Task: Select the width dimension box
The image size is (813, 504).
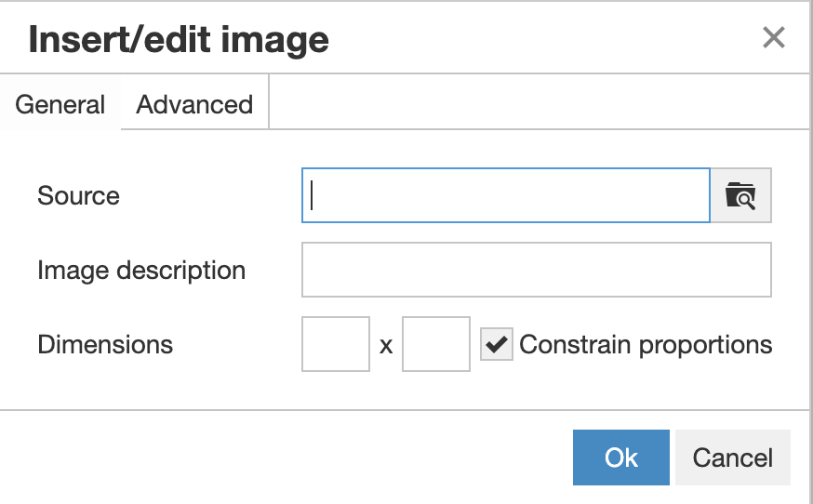Action: point(336,344)
